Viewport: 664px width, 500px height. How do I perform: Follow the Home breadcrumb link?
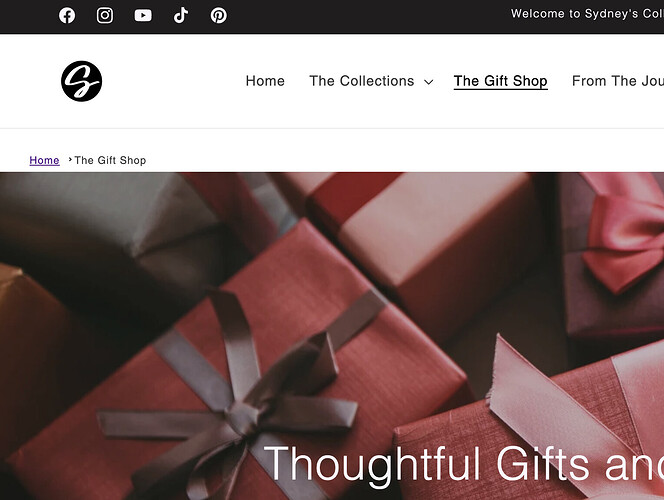pos(44,160)
